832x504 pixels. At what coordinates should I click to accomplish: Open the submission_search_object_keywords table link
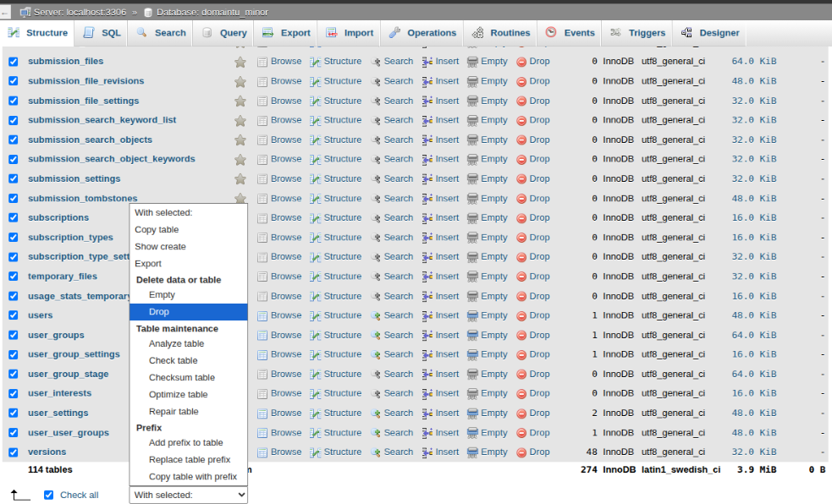pos(112,159)
